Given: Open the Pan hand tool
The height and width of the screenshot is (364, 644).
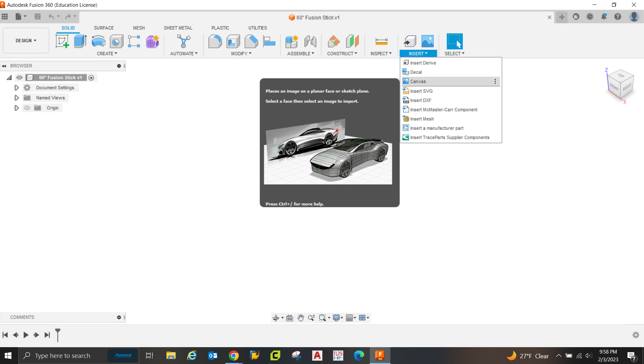Looking at the screenshot, I should click(300, 318).
